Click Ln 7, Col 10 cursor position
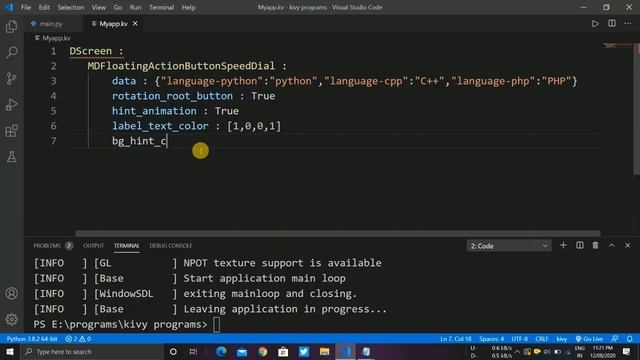640x360 pixels. tap(456, 339)
